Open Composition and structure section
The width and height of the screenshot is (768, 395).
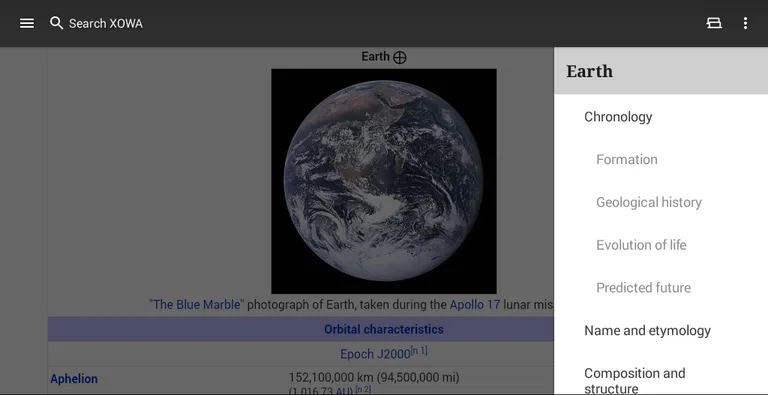coord(634,381)
